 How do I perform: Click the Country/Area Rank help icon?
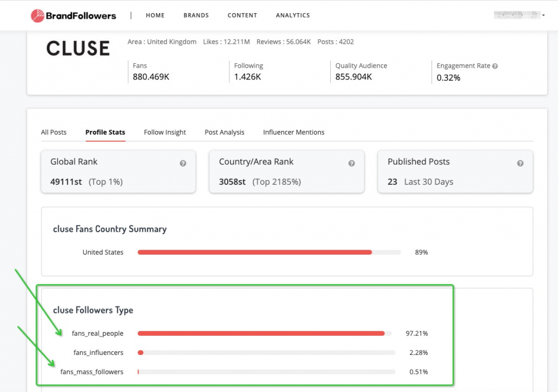pos(351,163)
